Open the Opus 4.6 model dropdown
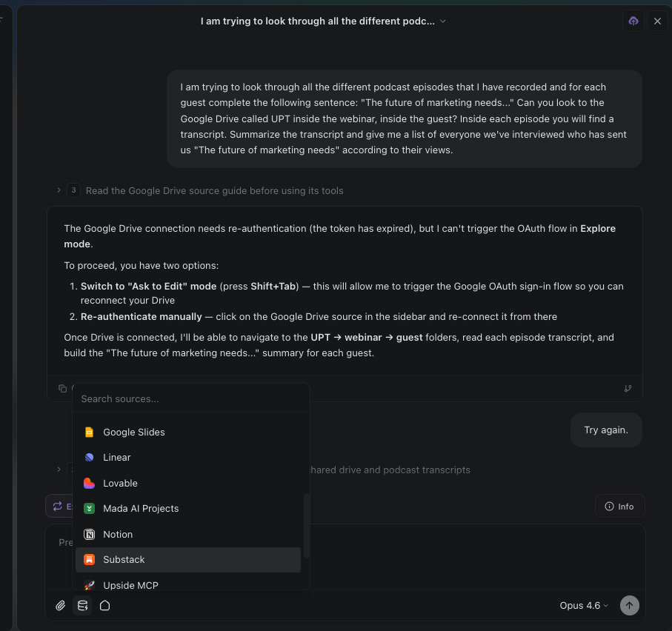This screenshot has height=631, width=672. (x=584, y=605)
